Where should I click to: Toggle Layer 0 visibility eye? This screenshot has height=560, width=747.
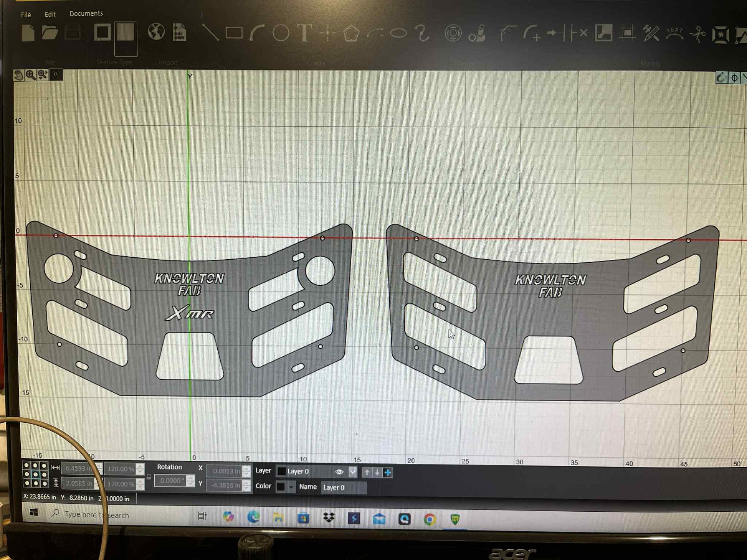(x=339, y=472)
